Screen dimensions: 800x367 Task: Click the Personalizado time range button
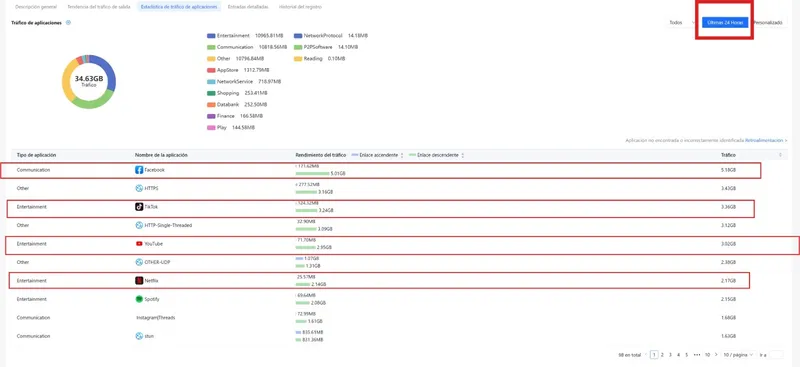pos(768,22)
